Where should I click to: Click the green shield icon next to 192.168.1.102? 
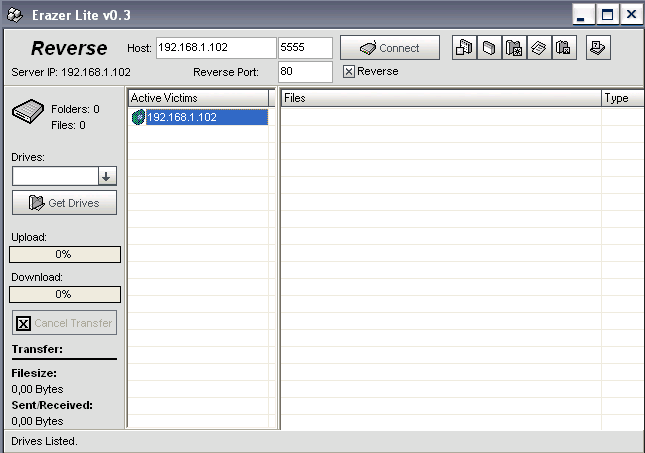click(138, 117)
